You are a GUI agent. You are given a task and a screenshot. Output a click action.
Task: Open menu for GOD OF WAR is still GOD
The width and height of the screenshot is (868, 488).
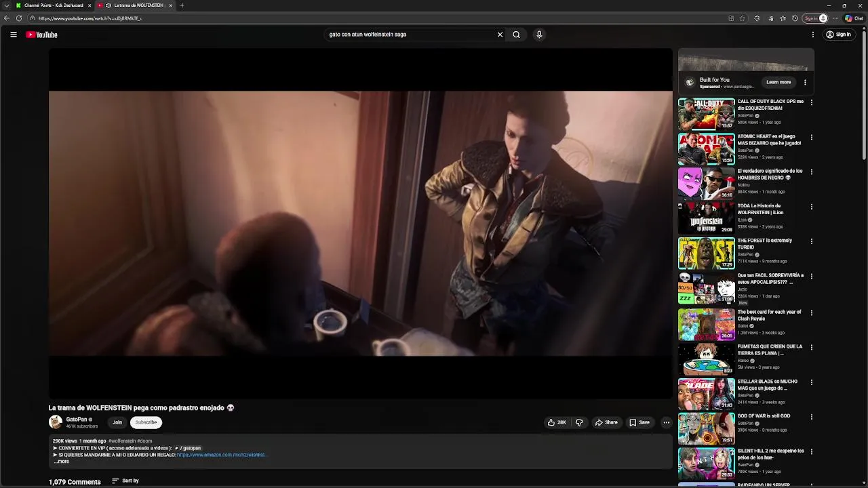pos(811,417)
